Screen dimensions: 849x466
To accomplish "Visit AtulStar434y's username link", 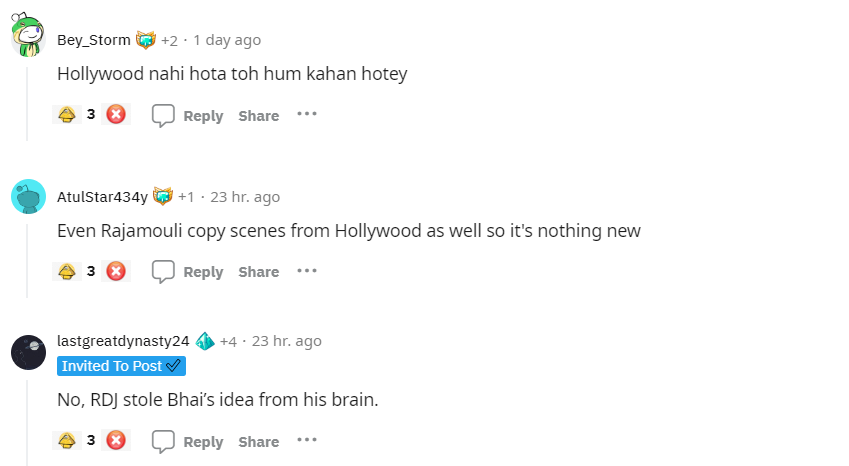I will click(x=102, y=197).
